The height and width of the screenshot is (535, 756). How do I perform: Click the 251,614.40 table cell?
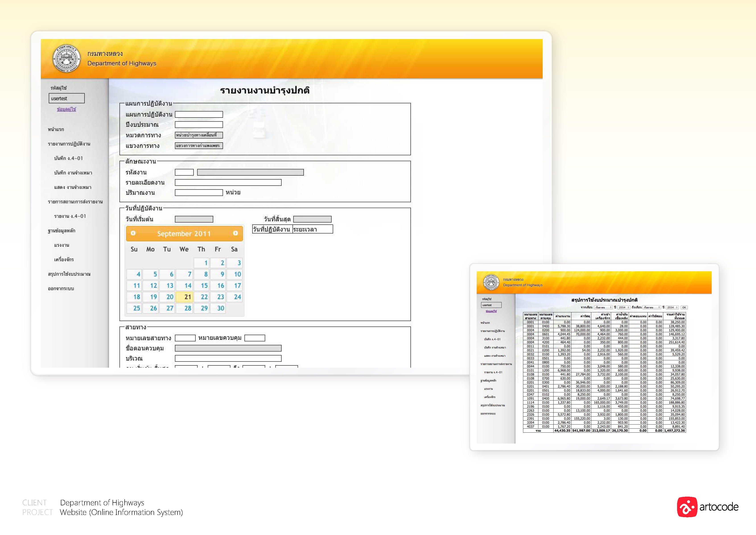675,342
